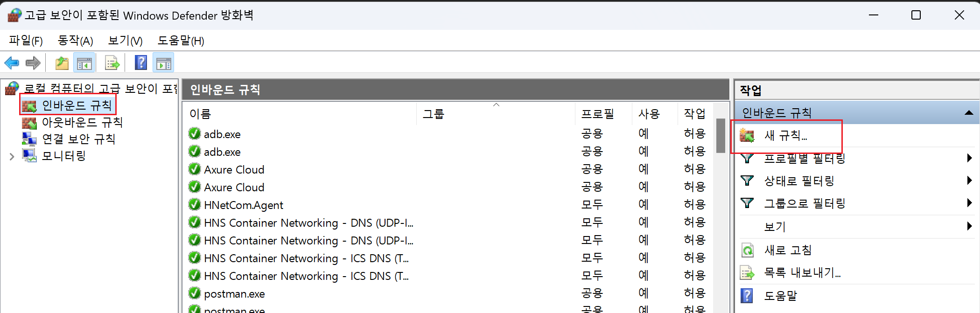The height and width of the screenshot is (313, 980).
Task: Click the New Rule (새 규칙) brick icon
Action: (x=747, y=136)
